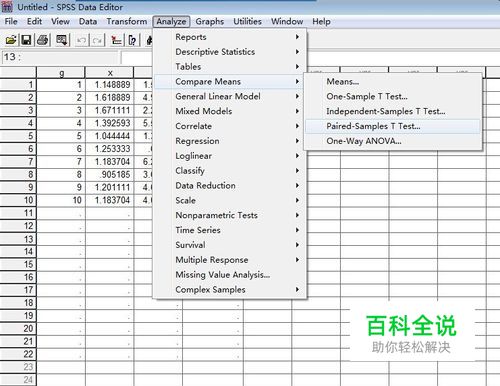The width and height of the screenshot is (500, 386).
Task: Choose One-Sample T Test... option
Action: click(x=393, y=96)
